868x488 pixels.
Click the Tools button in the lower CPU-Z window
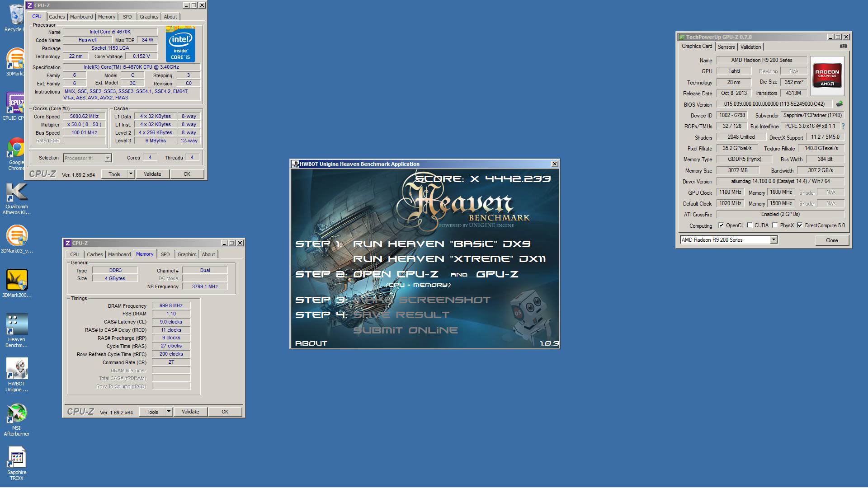(x=152, y=412)
